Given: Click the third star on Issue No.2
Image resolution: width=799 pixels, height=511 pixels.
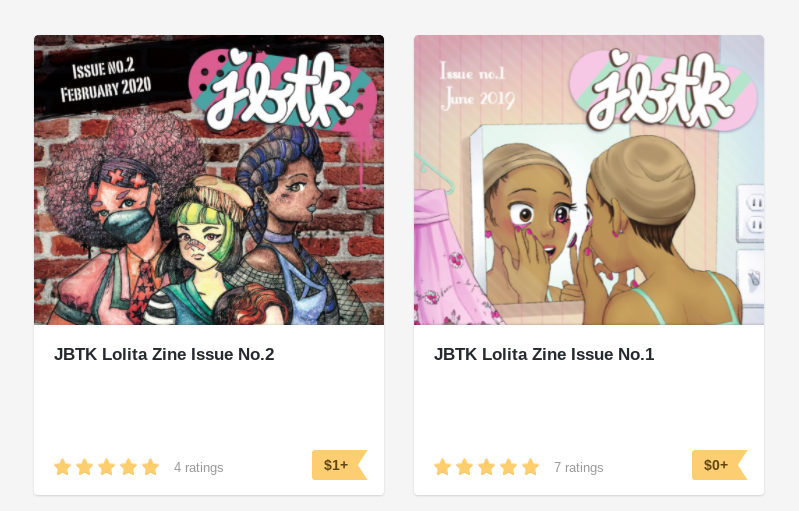Looking at the screenshot, I should (x=106, y=467).
